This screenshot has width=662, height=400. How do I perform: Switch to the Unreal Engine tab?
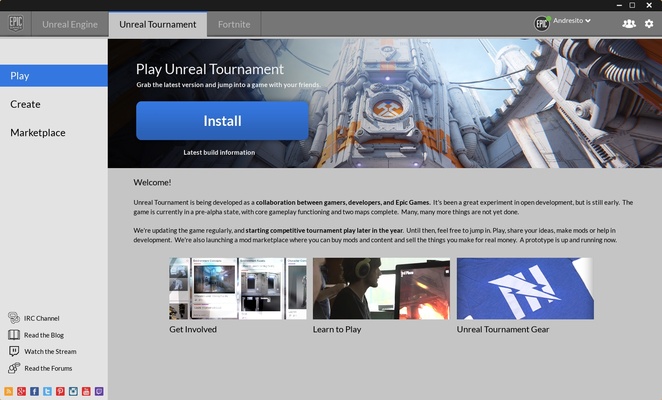(x=70, y=24)
